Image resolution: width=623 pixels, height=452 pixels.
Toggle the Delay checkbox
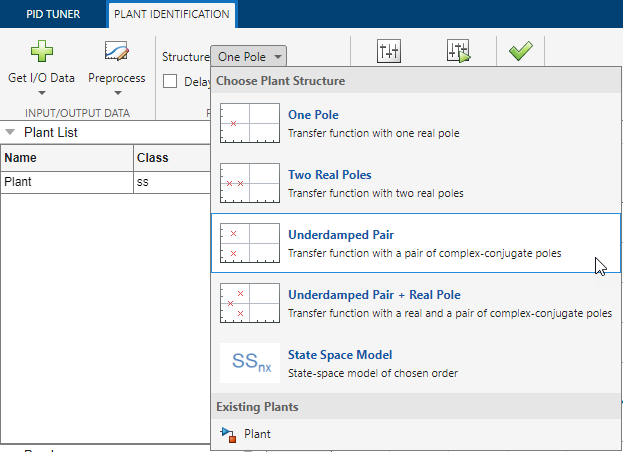tap(170, 81)
